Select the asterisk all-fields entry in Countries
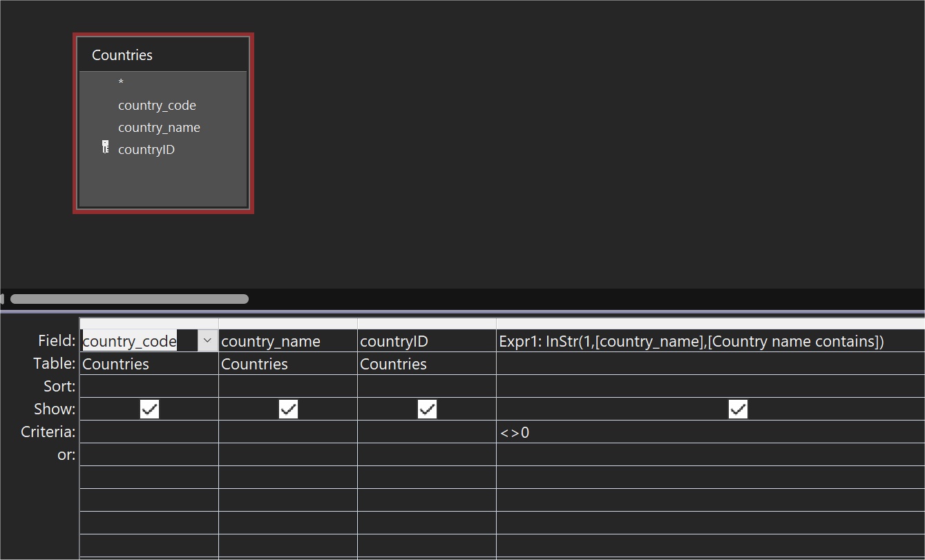This screenshot has height=560, width=925. tap(121, 83)
